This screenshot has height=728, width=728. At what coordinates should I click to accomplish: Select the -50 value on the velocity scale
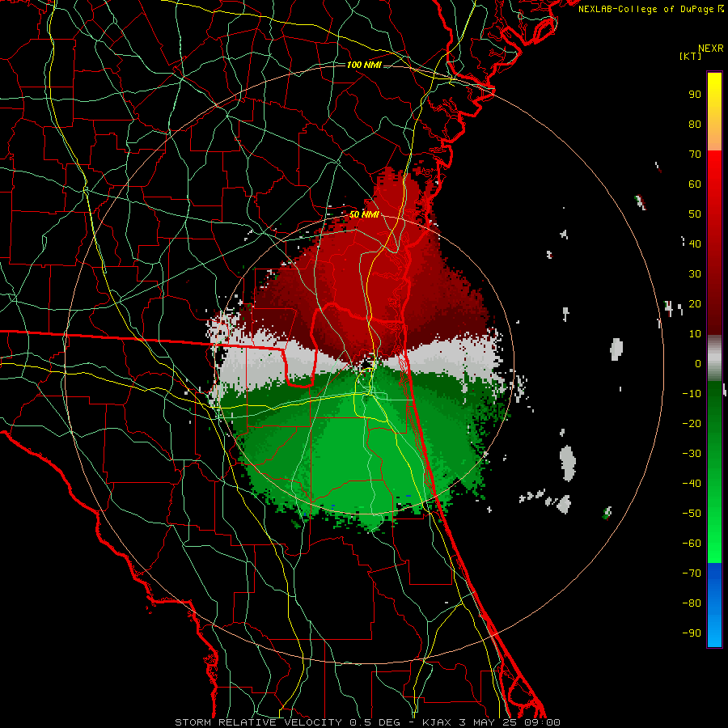point(692,514)
